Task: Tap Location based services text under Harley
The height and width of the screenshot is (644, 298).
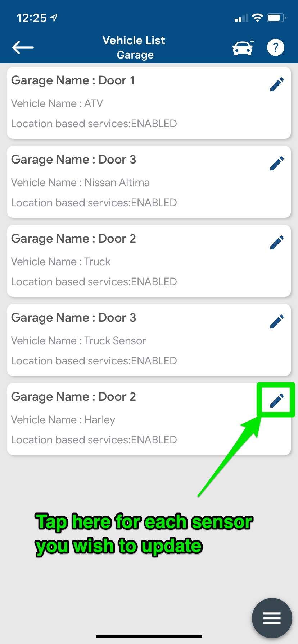Action: point(94,440)
